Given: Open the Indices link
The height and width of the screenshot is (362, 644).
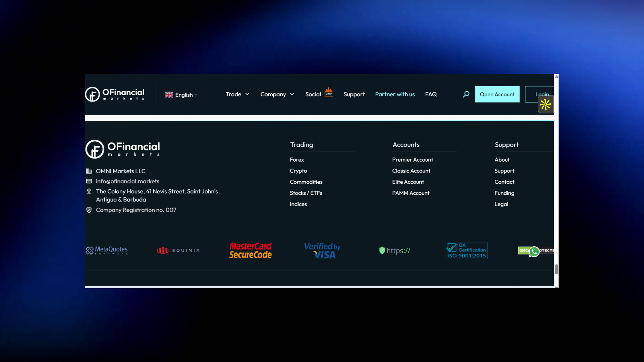Looking at the screenshot, I should click(298, 204).
